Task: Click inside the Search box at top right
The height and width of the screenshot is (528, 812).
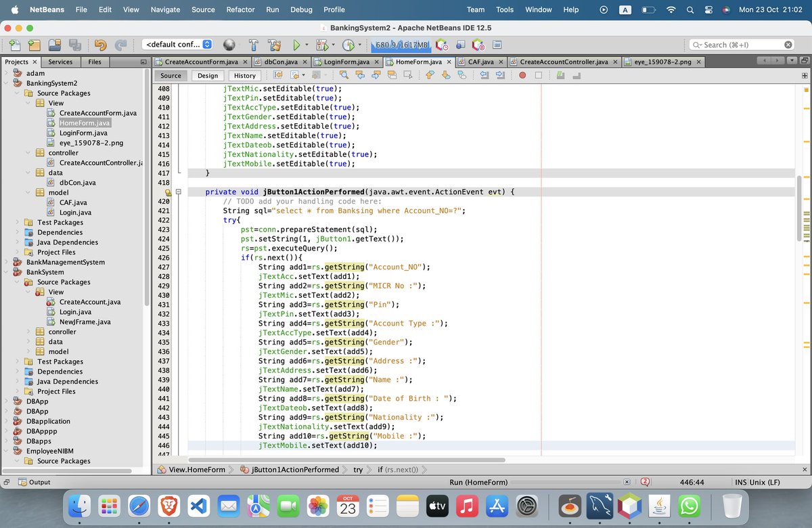Action: [741, 44]
